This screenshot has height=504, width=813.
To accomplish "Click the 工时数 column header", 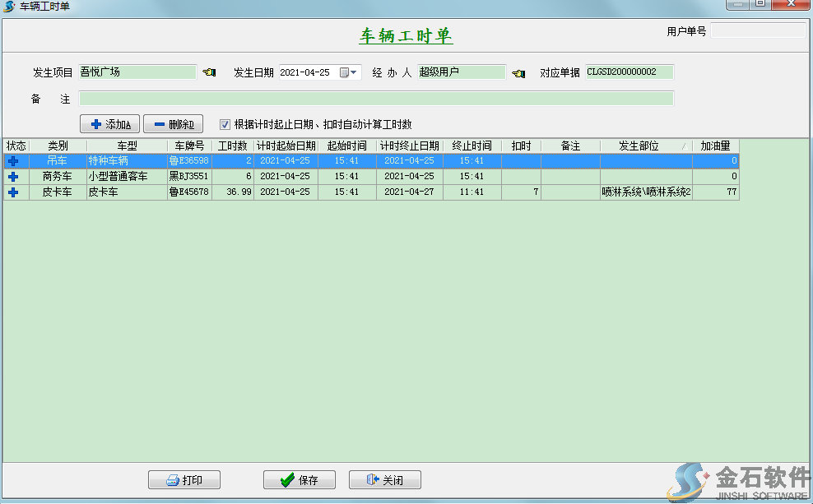I will click(x=232, y=146).
